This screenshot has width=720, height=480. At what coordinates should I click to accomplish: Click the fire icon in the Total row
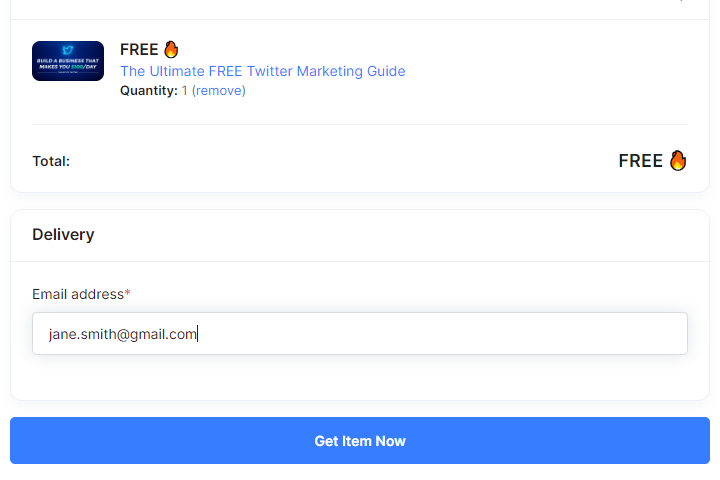[678, 160]
